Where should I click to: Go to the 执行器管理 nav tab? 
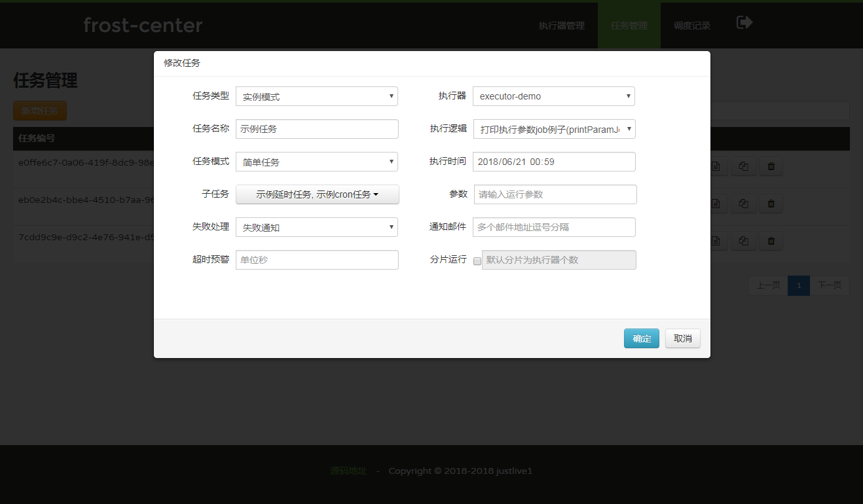tap(562, 26)
